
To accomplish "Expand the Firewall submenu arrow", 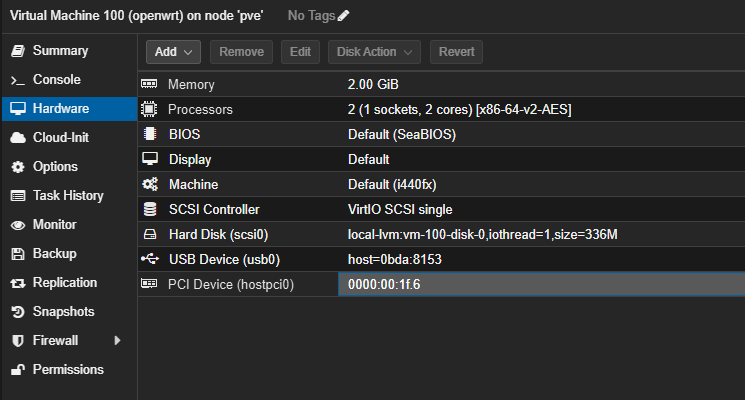I will click(x=117, y=341).
